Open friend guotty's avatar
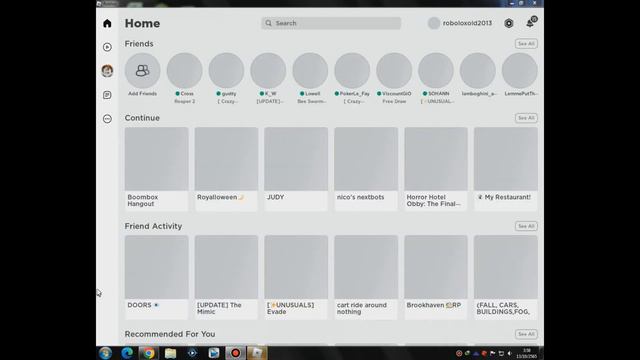Screen dimensions: 640x360 (x=226, y=71)
